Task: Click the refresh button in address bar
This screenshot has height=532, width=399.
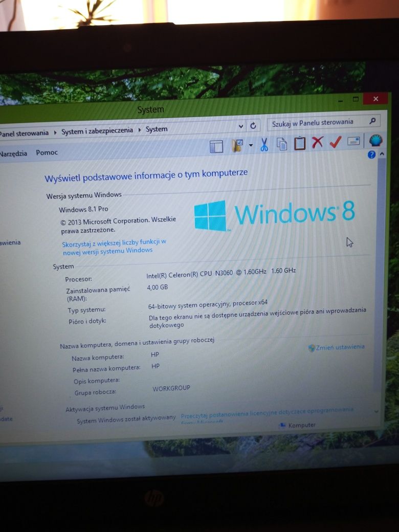Action: (253, 126)
